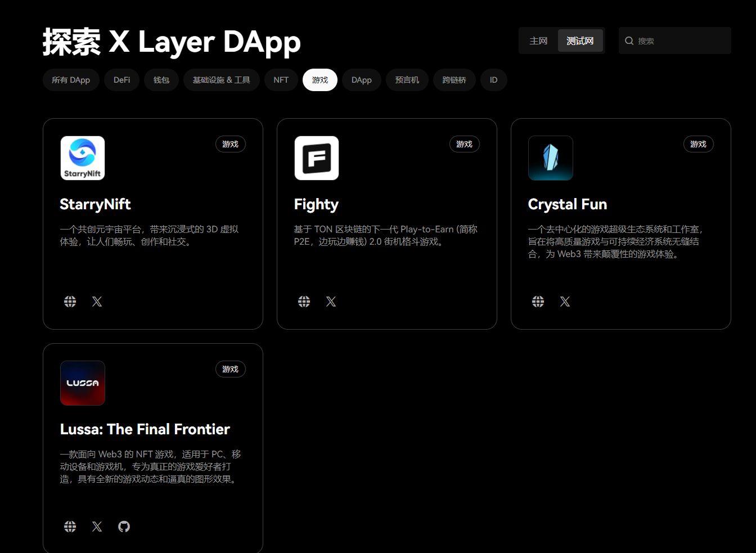
Task: Open the StarryNift title link
Action: (x=95, y=204)
